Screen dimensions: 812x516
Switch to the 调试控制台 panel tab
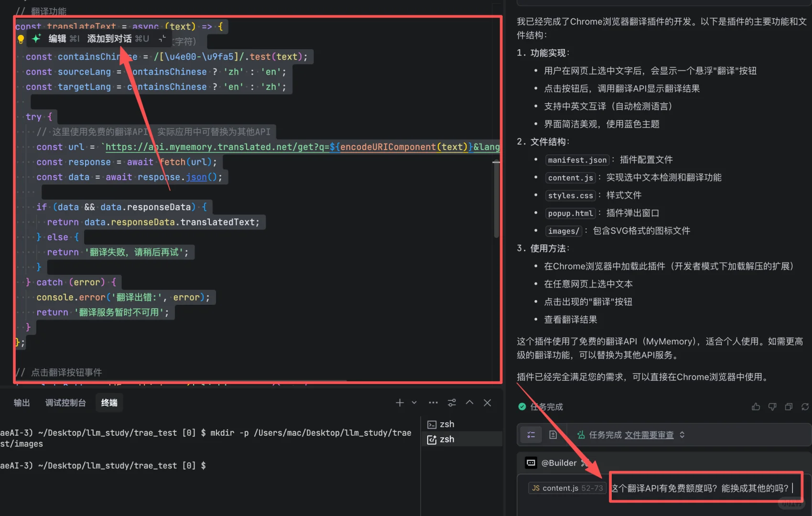click(65, 403)
